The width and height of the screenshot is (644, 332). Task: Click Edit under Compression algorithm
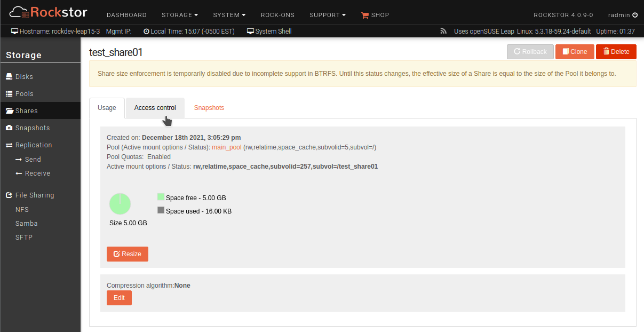(119, 298)
